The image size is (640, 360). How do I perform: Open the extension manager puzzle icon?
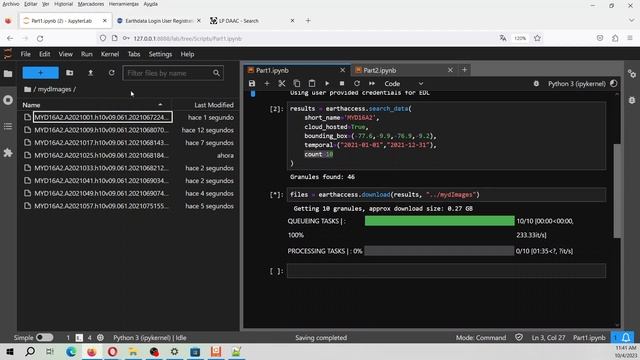pyautogui.click(x=8, y=153)
